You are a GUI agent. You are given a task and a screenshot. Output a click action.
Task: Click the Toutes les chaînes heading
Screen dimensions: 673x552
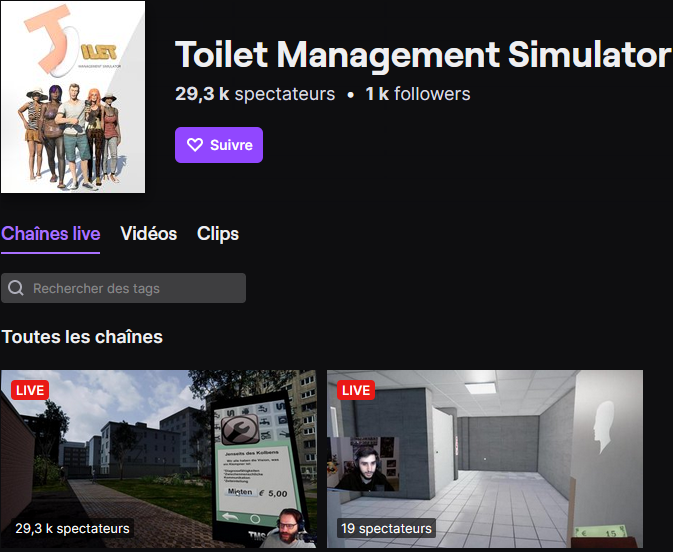point(82,337)
